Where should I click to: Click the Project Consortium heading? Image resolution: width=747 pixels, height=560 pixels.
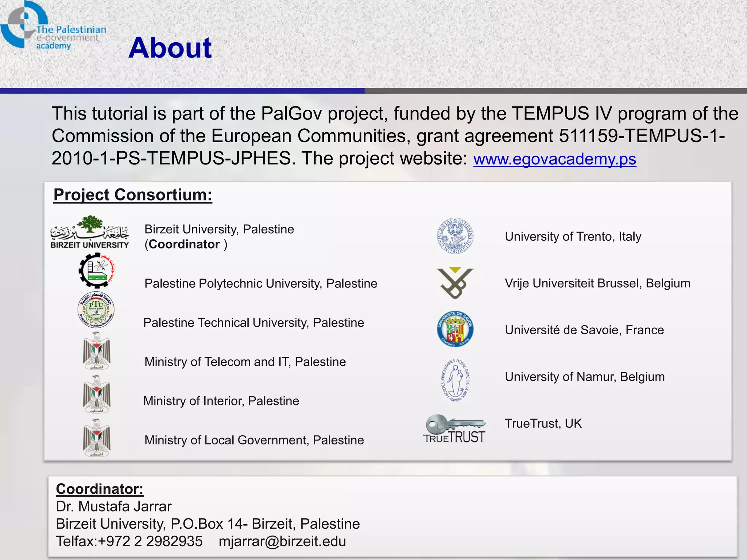pos(133,195)
